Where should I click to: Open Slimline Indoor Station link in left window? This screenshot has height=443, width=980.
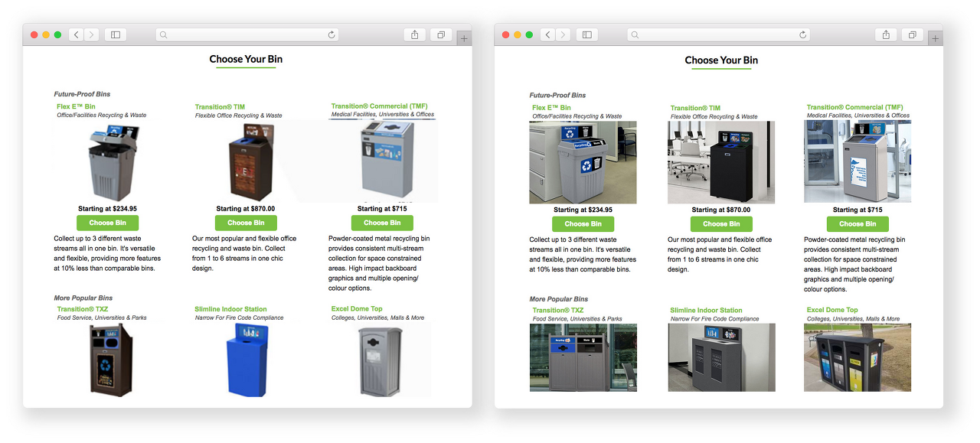[x=230, y=309]
